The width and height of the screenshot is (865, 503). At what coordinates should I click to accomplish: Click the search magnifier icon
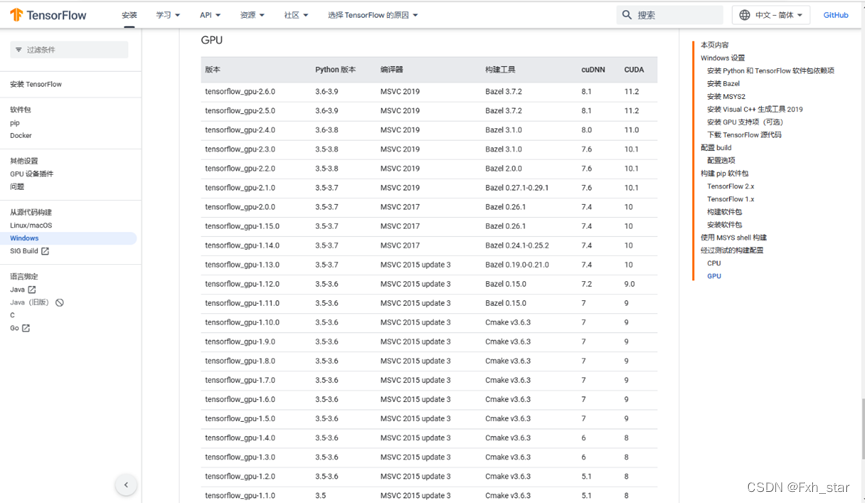(627, 15)
